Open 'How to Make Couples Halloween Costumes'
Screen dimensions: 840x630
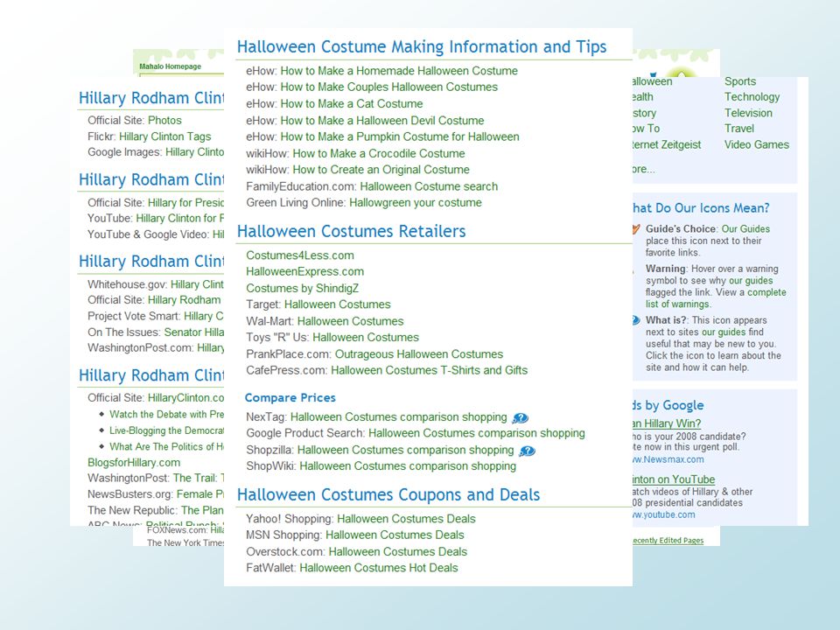pyautogui.click(x=388, y=87)
